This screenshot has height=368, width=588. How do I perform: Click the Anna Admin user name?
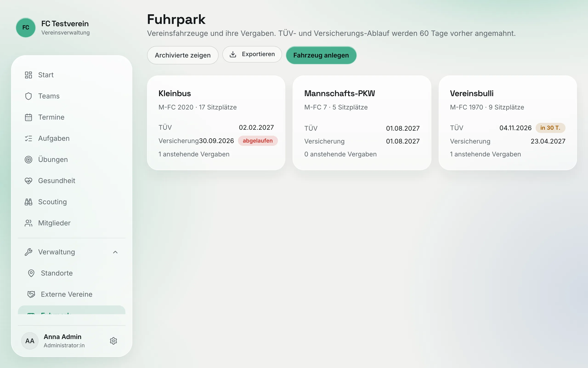click(62, 337)
